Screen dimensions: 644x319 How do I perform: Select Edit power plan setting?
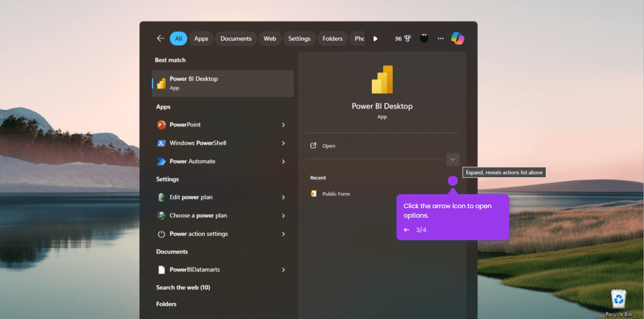pyautogui.click(x=222, y=197)
